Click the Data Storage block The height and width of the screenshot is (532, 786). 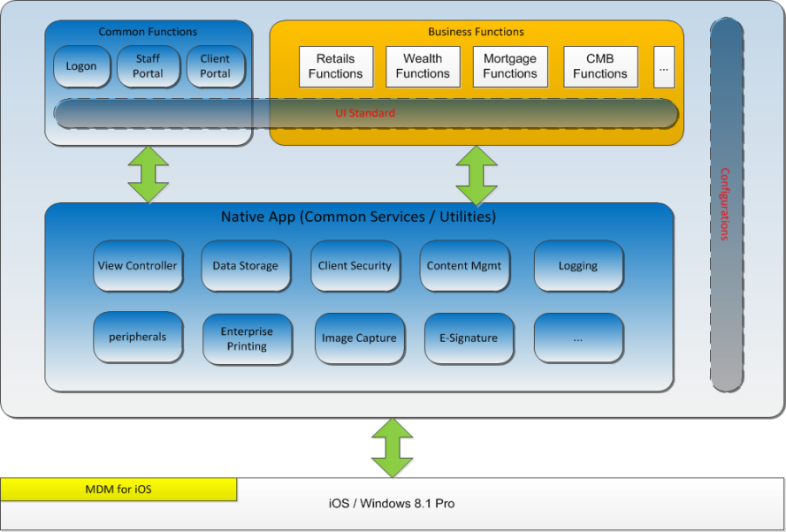tap(246, 266)
